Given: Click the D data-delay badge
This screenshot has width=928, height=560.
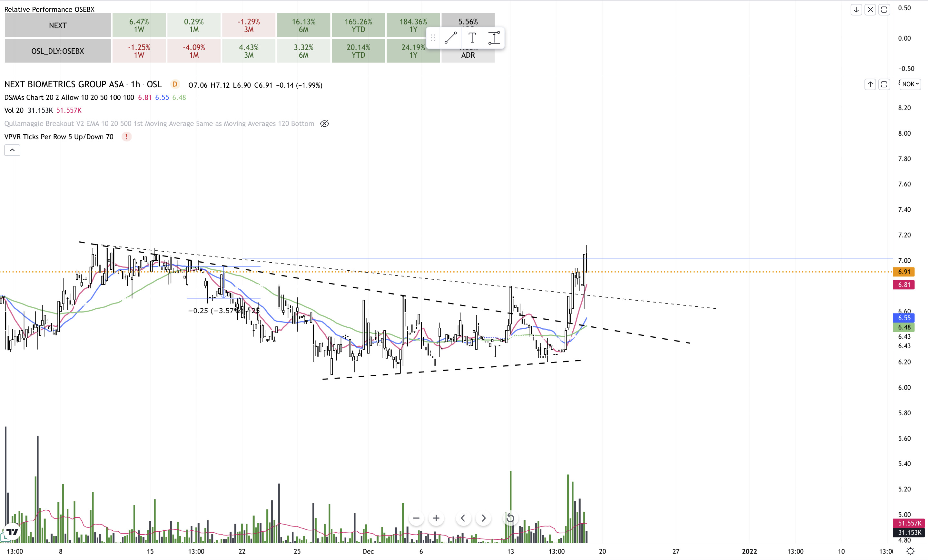Looking at the screenshot, I should (x=175, y=85).
